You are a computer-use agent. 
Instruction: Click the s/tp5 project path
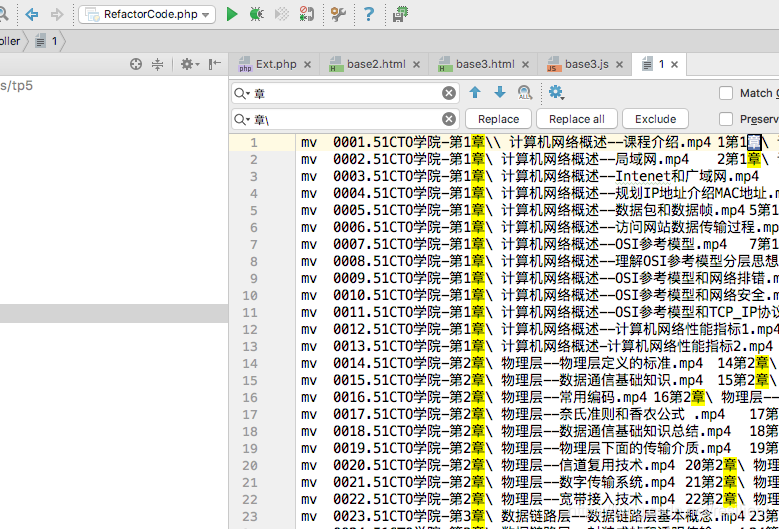point(16,86)
